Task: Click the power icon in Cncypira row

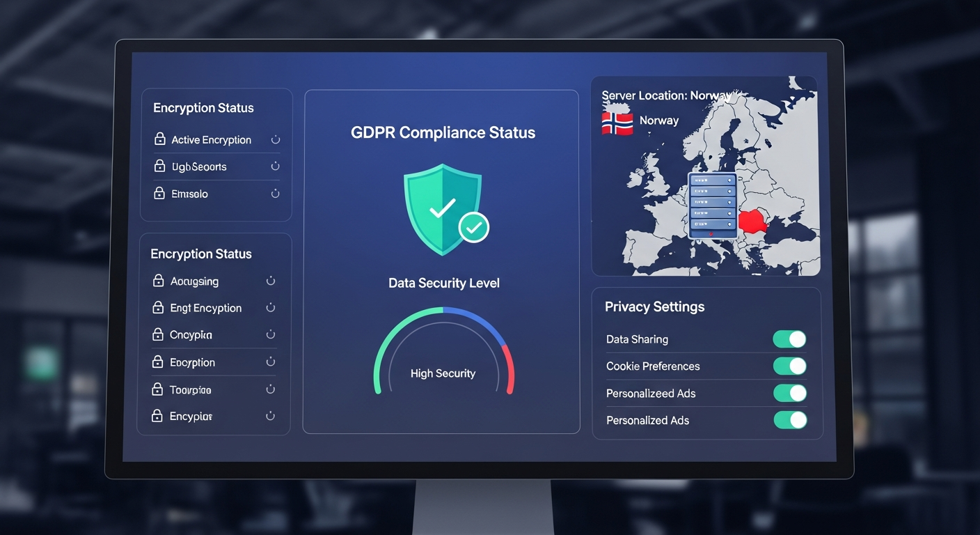Action: (x=271, y=334)
